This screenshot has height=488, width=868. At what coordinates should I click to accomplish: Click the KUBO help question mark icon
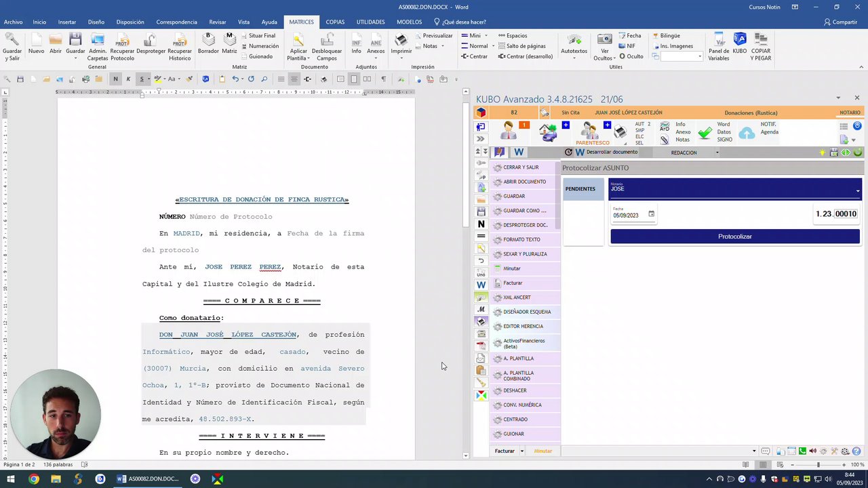click(x=856, y=451)
